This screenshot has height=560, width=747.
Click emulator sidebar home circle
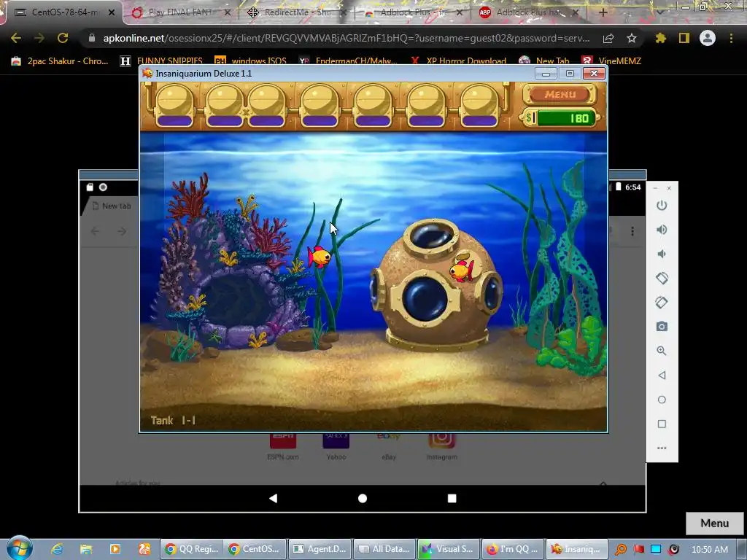(x=662, y=400)
